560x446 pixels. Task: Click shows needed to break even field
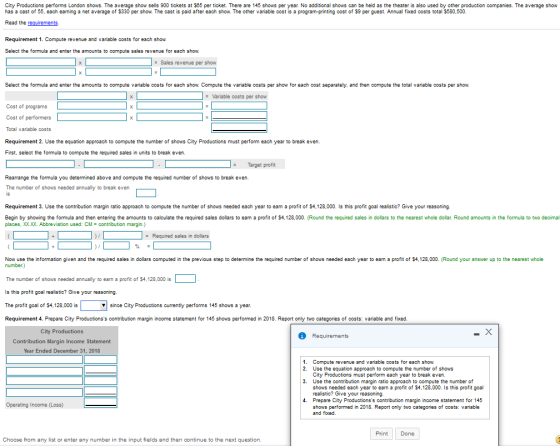tap(146, 193)
